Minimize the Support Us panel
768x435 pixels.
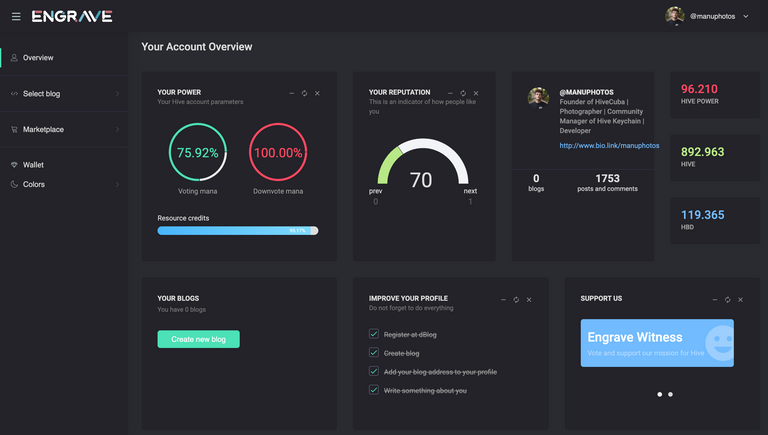click(x=715, y=299)
